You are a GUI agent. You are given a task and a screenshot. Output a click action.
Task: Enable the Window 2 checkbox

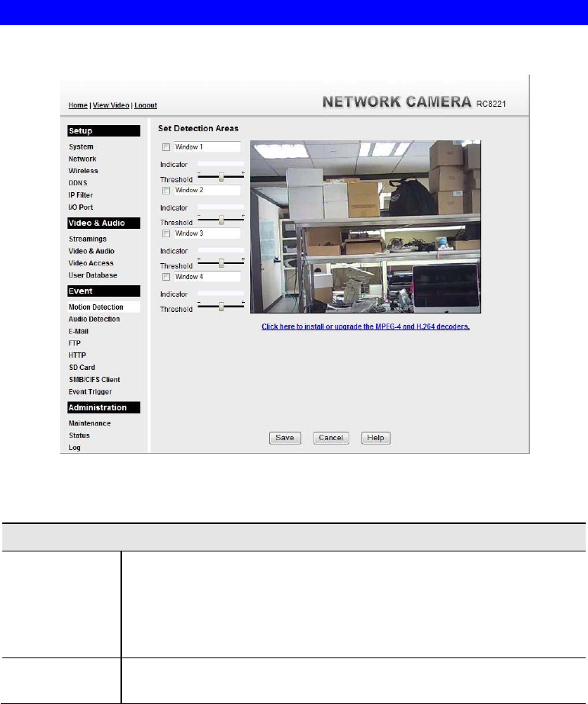[166, 191]
